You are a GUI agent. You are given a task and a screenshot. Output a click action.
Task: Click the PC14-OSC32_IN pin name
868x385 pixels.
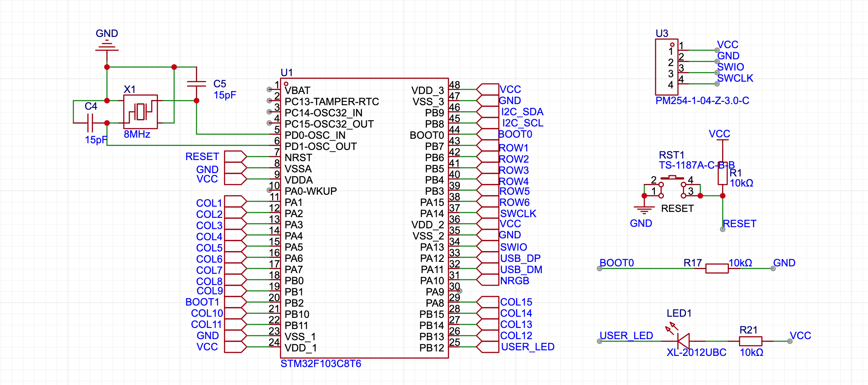coord(324,113)
